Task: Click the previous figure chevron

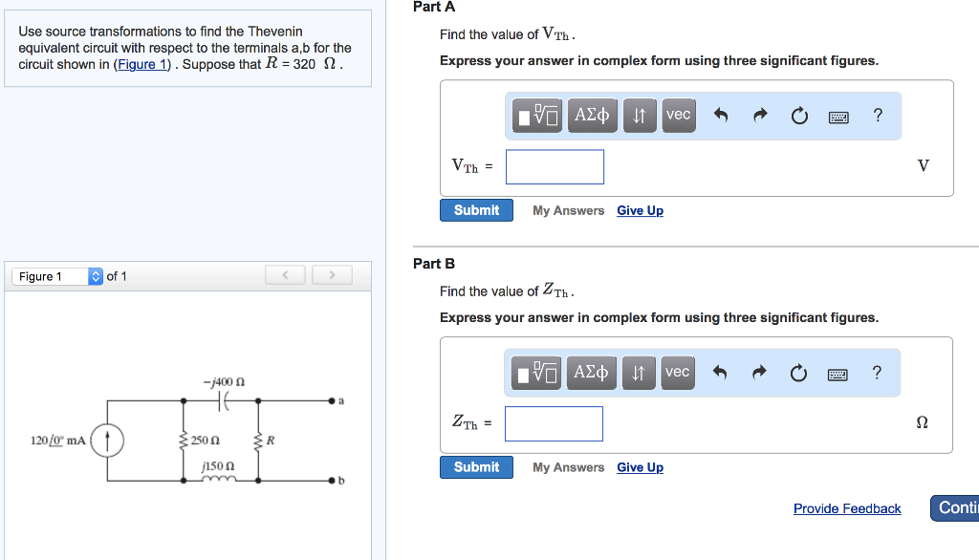Action: tap(285, 274)
